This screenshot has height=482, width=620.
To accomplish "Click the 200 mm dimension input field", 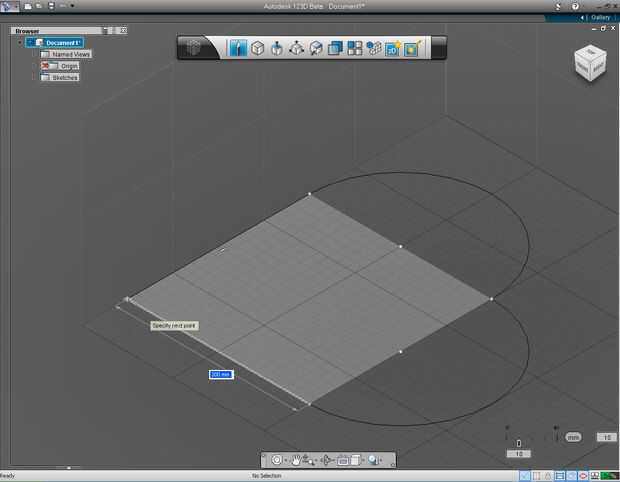I will (220, 374).
